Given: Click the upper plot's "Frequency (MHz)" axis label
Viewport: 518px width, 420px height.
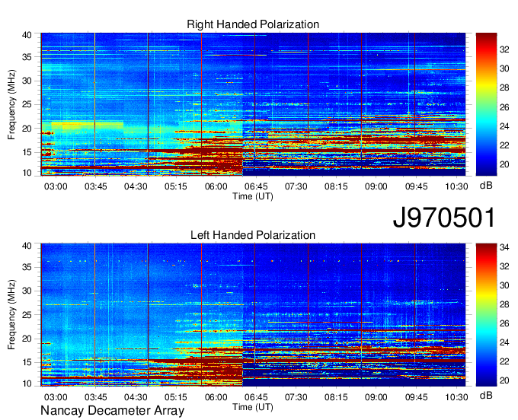Looking at the screenshot, I should click(11, 104).
